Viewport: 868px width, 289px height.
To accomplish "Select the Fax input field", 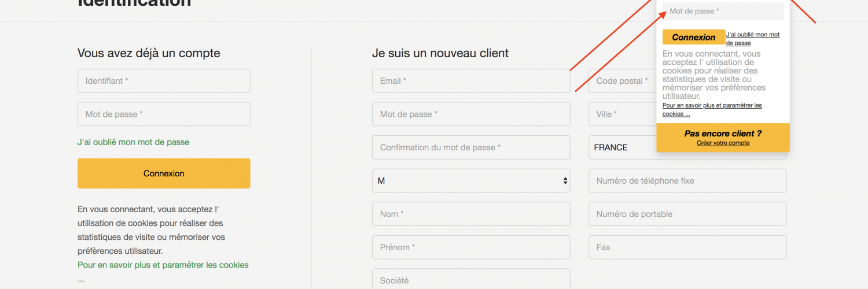I will (687, 247).
